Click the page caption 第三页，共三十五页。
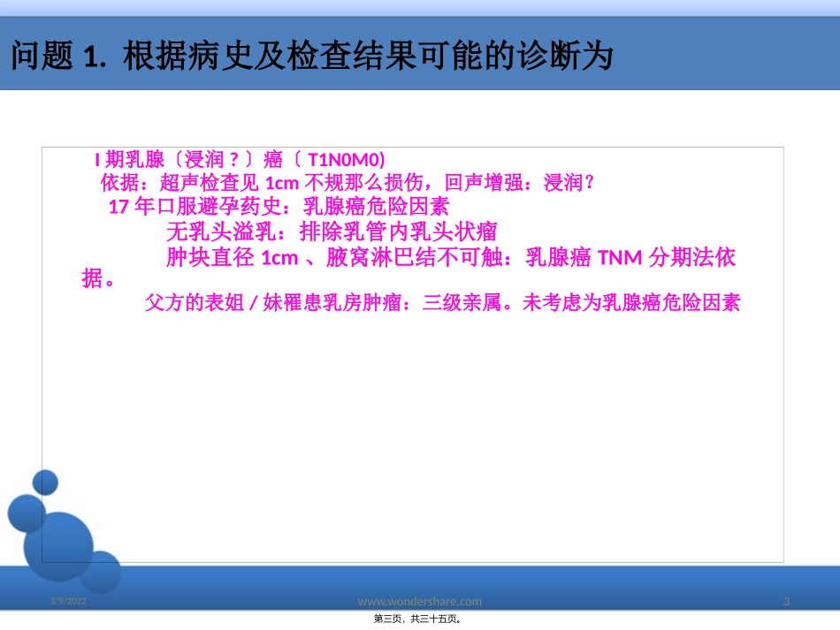The width and height of the screenshot is (840, 630). 417,619
